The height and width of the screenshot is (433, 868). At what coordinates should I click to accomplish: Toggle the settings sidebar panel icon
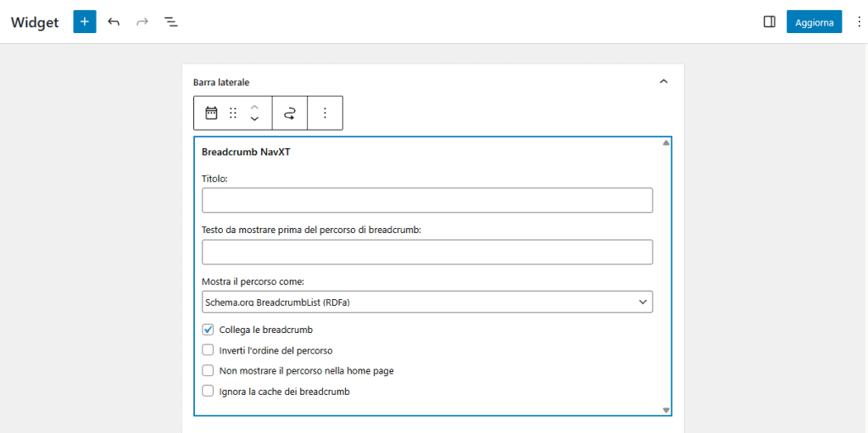click(769, 22)
